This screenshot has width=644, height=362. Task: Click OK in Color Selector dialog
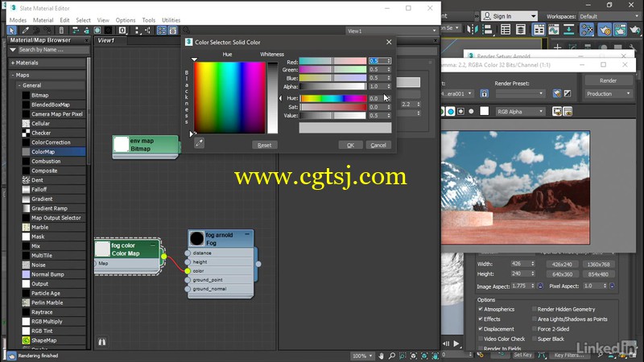(350, 145)
